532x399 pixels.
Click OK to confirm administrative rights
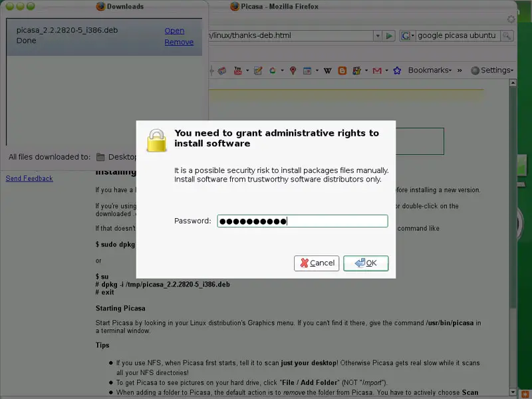coord(366,263)
